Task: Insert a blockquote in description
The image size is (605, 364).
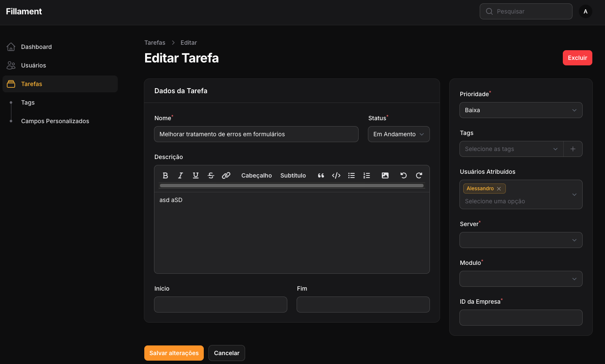Action: click(x=321, y=175)
